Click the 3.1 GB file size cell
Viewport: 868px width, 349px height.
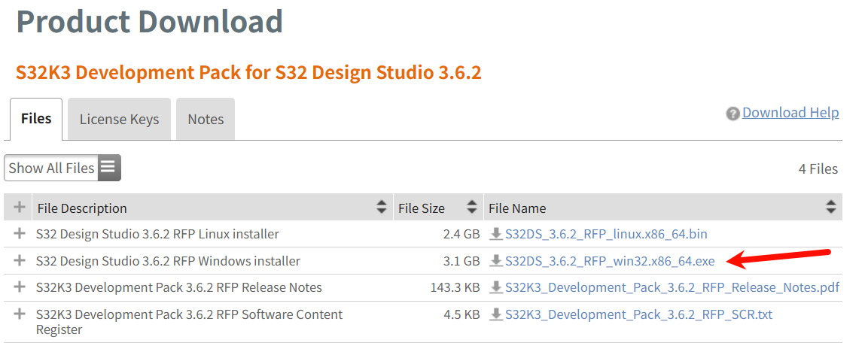click(461, 260)
